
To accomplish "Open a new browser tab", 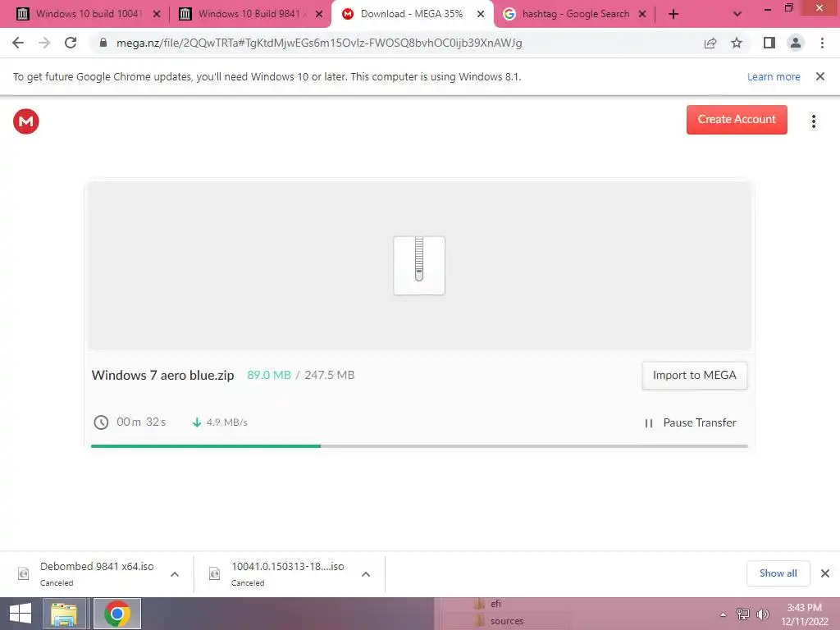I will pyautogui.click(x=673, y=14).
